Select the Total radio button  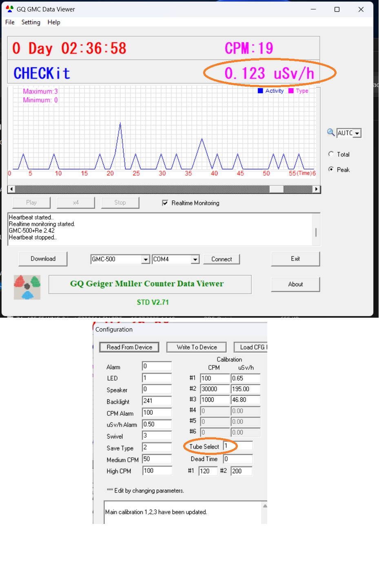(331, 154)
